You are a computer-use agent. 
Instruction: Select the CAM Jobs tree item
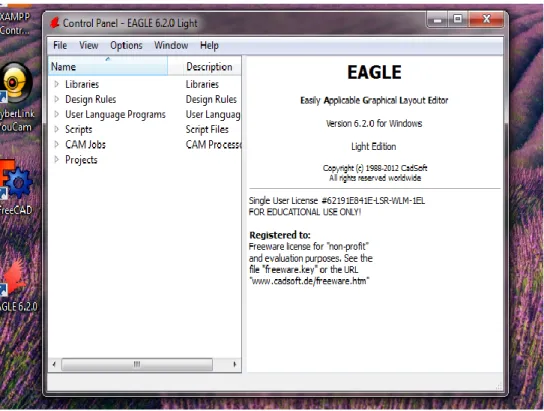(x=85, y=145)
